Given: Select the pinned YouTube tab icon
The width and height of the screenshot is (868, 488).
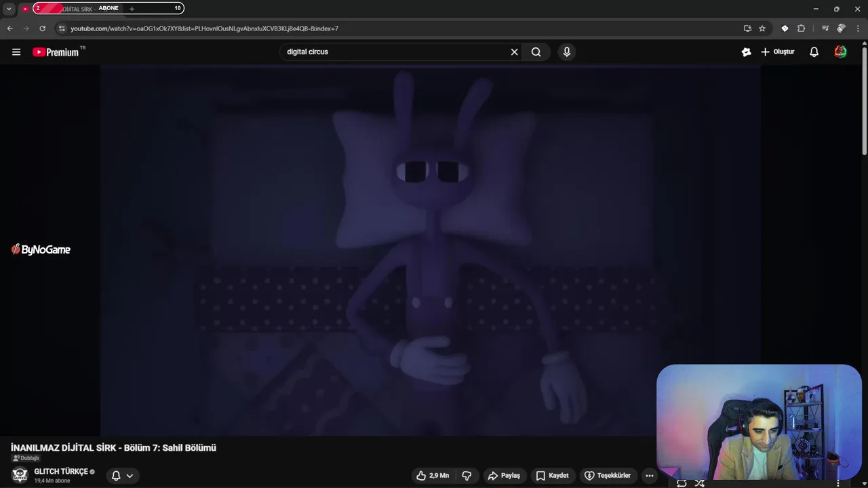Looking at the screenshot, I should point(25,9).
